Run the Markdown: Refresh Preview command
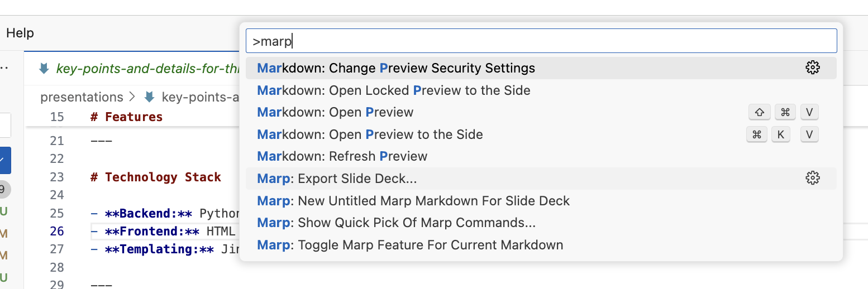 [342, 156]
